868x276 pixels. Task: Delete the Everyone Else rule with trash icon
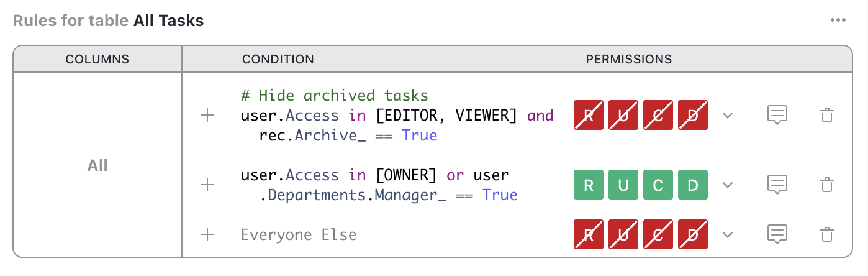[826, 234]
